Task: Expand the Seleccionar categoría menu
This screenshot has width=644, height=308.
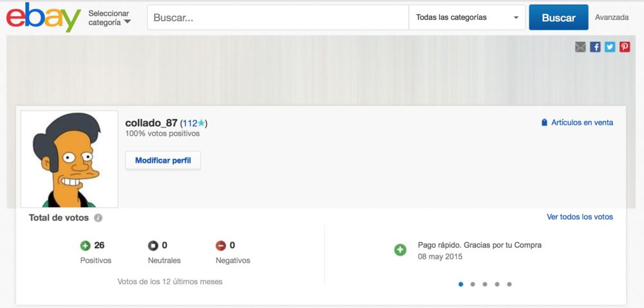Action: point(109,18)
